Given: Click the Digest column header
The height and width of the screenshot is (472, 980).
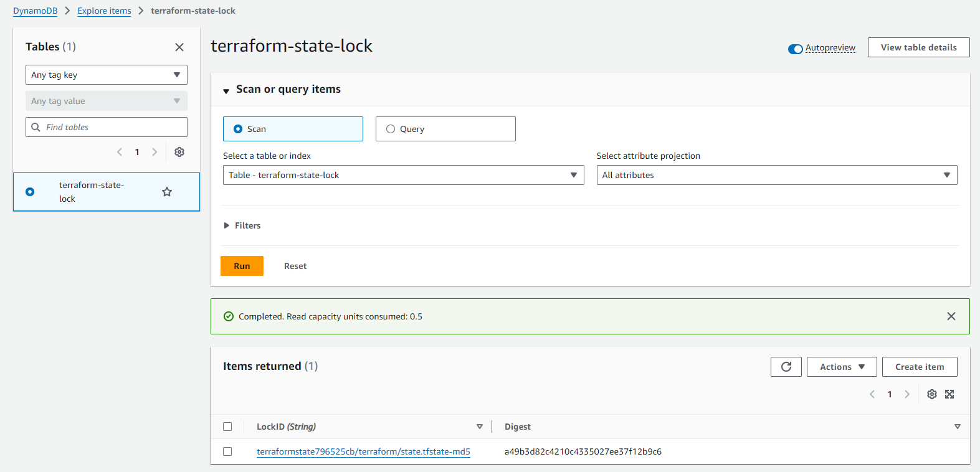Looking at the screenshot, I should point(518,427).
